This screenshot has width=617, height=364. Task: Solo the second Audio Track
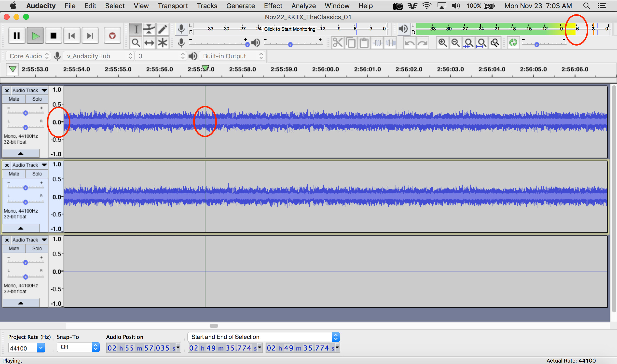tap(37, 174)
